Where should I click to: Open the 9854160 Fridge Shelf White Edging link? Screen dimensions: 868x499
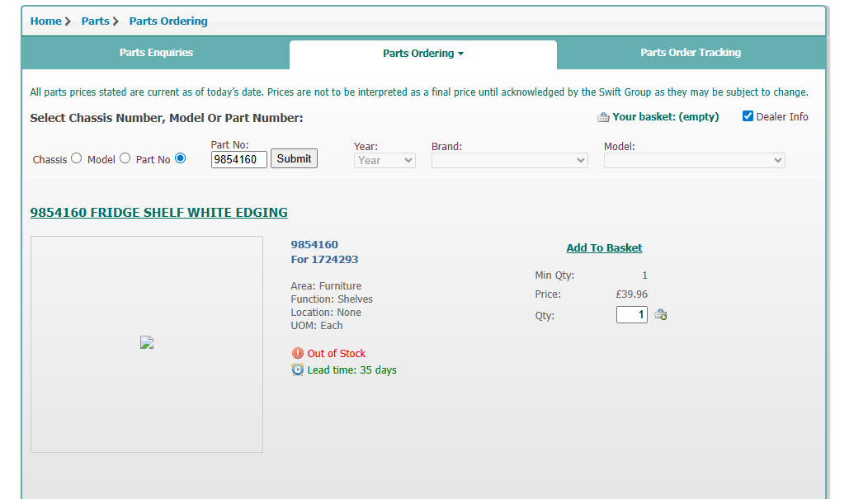coord(158,212)
